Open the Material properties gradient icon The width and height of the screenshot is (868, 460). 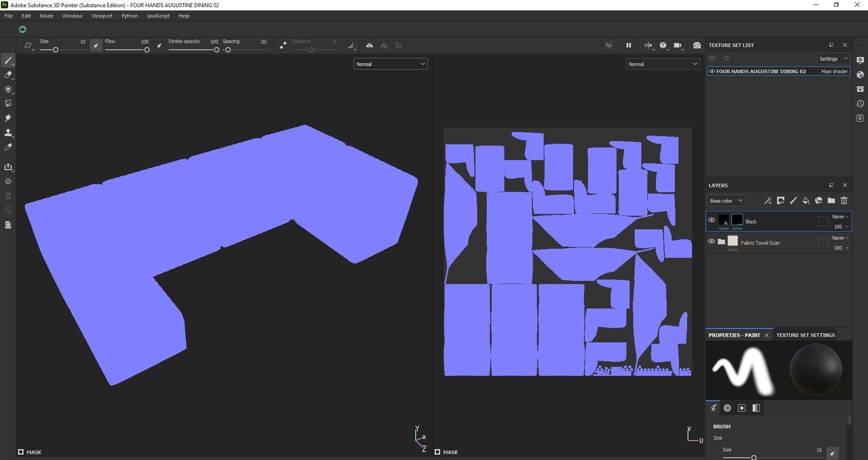pyautogui.click(x=756, y=408)
